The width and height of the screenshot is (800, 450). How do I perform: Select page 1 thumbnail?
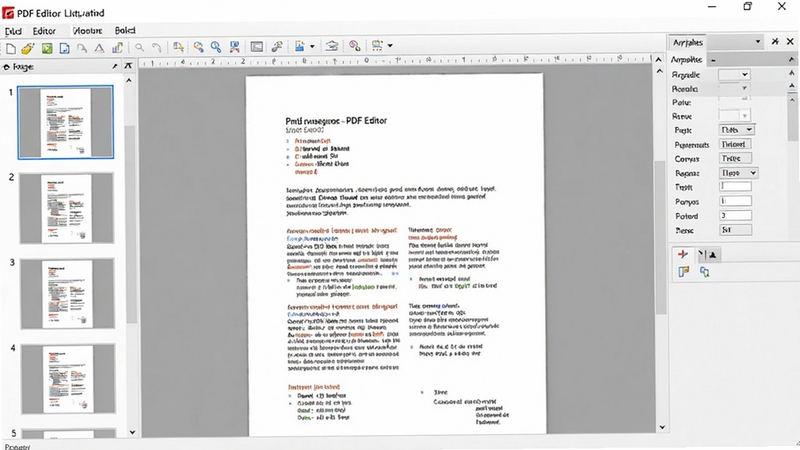coord(66,122)
